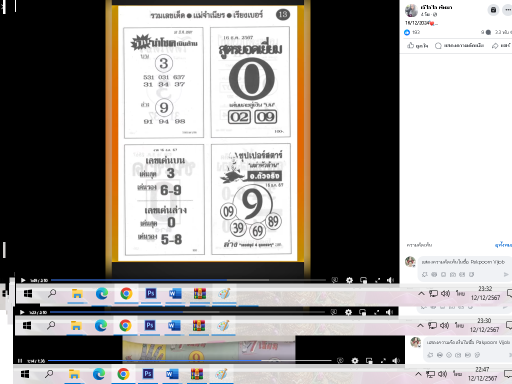This screenshot has height=384, width=512.
Task: Open Photoshop from the taskbar showing 23:32
Action: pos(151,293)
